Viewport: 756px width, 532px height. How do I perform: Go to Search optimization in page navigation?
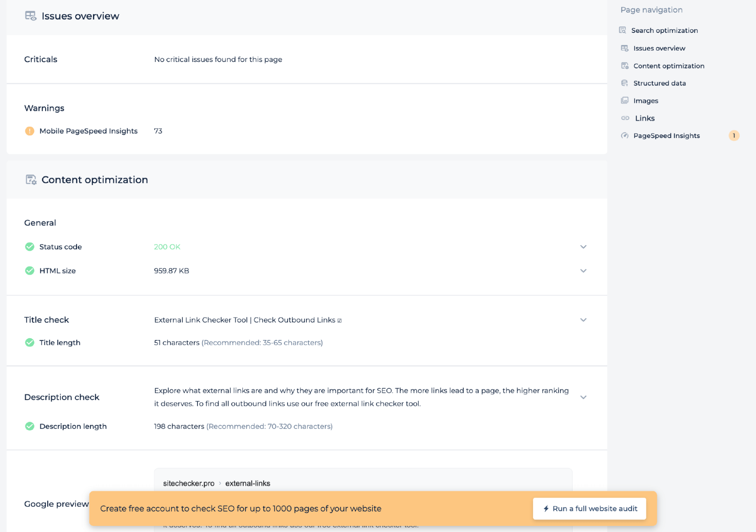pyautogui.click(x=664, y=30)
